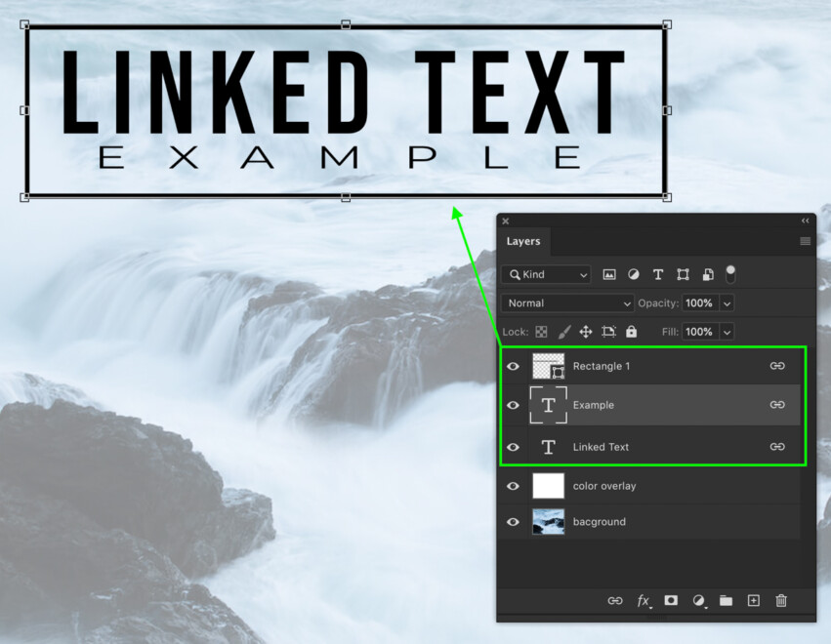Open the Opacity dropdown arrow
Viewport: 831px width, 644px height.
click(727, 302)
